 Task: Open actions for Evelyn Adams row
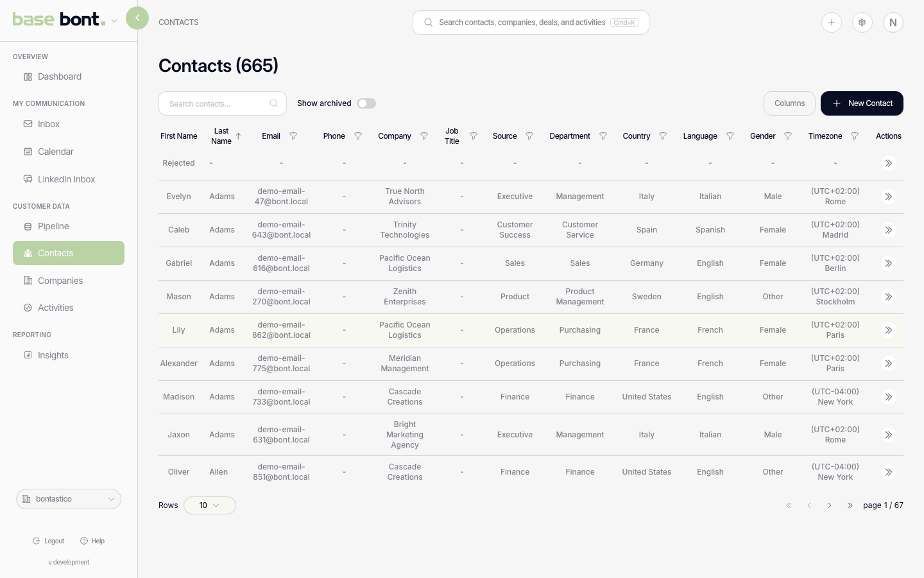[x=889, y=197]
